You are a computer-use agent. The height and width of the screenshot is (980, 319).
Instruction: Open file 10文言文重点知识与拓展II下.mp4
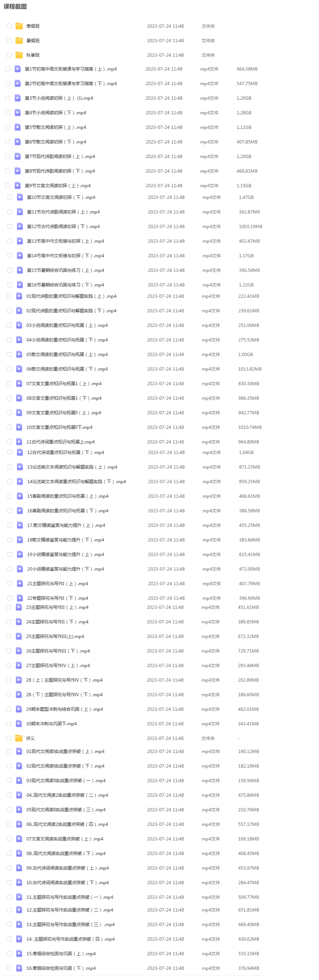click(x=59, y=427)
